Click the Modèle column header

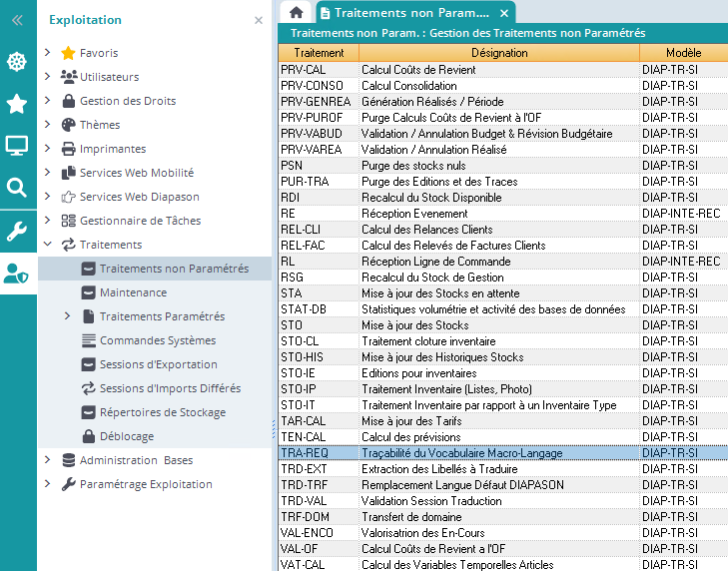(x=683, y=53)
